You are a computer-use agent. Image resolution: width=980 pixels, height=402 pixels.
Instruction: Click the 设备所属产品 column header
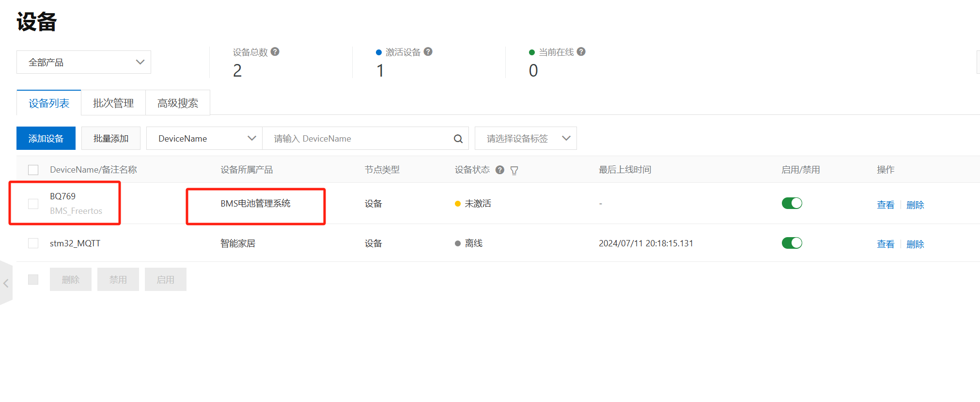247,169
